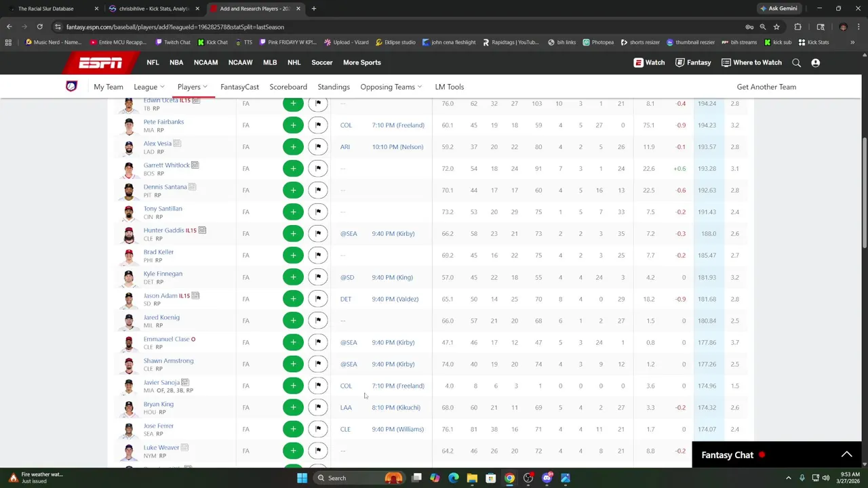Open the MLB menu item

(x=270, y=62)
